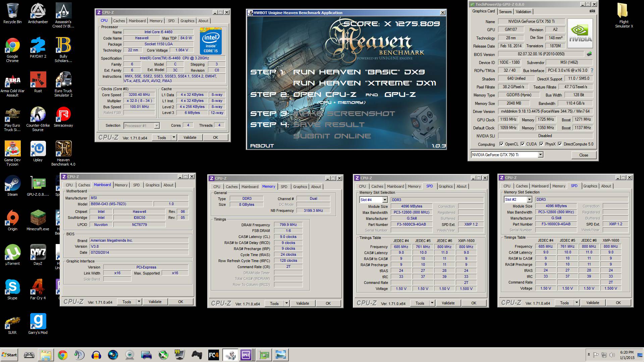Viewport: 644px width, 362px height.
Task: Click SUBMIT ONLINE in Heaven Benchmark
Action: [332, 136]
